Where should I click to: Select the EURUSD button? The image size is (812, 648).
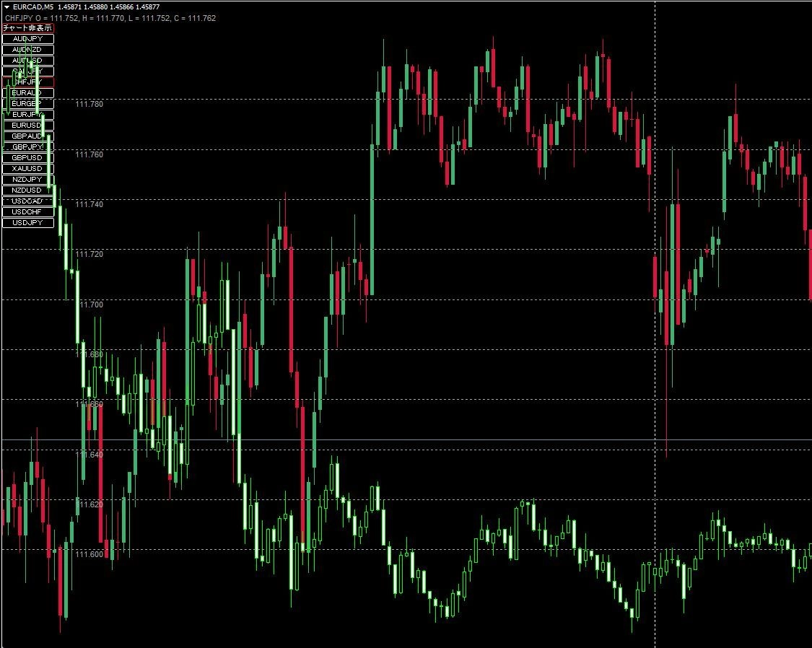coord(28,126)
